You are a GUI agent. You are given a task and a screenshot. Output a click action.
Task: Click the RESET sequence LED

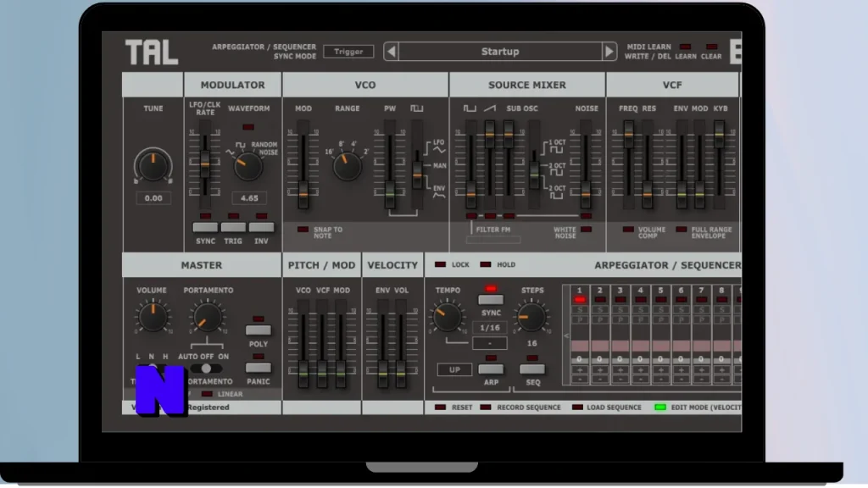440,408
